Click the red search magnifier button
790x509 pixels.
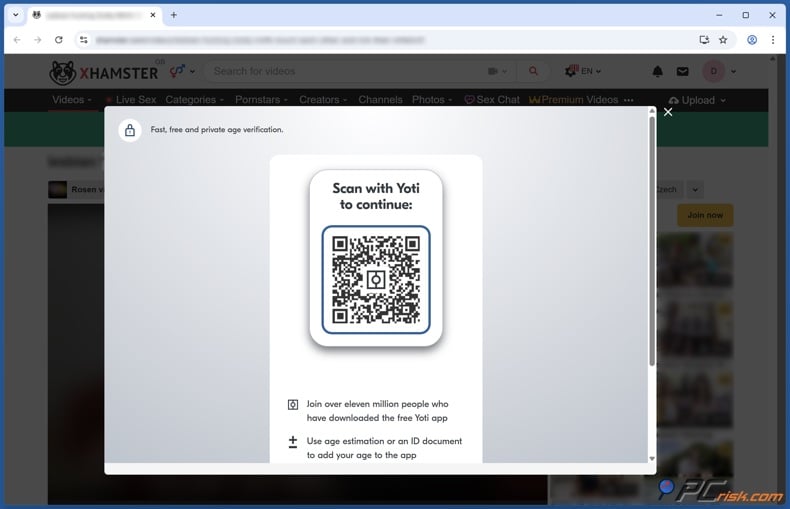[533, 71]
